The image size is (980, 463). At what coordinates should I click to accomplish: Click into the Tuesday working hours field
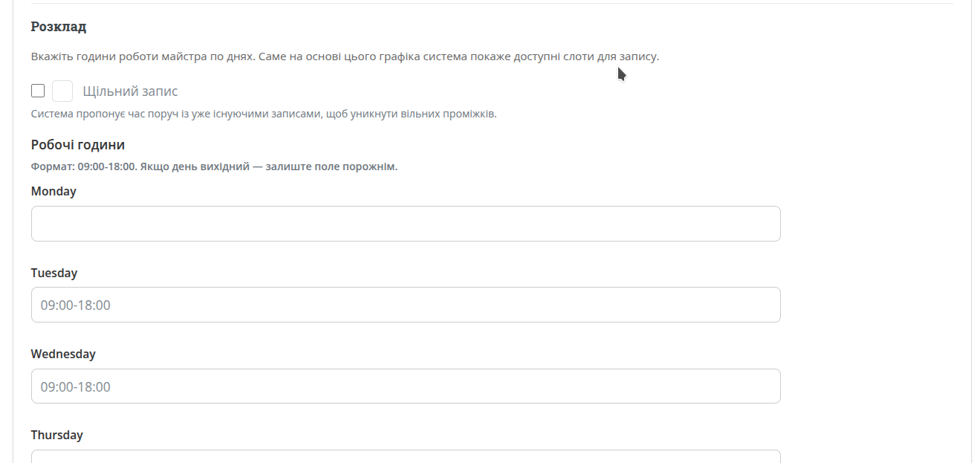tap(406, 305)
